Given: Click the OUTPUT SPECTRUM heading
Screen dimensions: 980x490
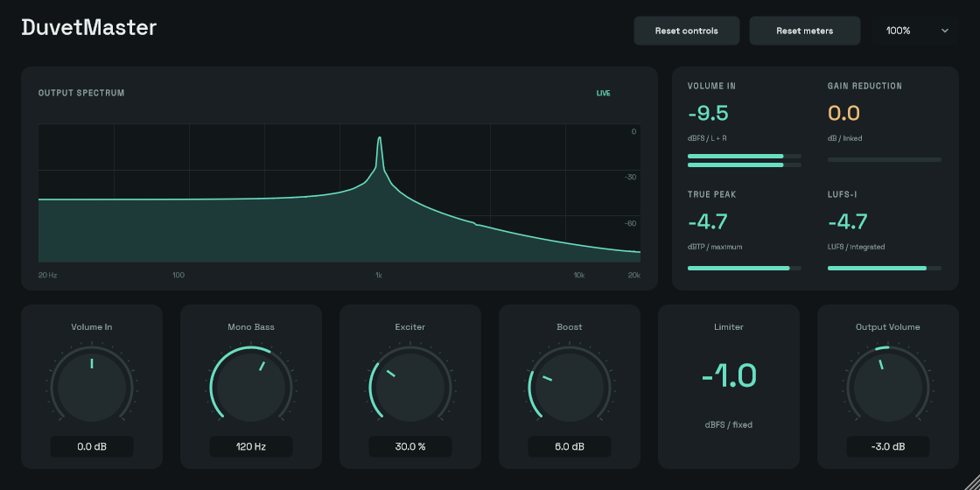Looking at the screenshot, I should [81, 93].
